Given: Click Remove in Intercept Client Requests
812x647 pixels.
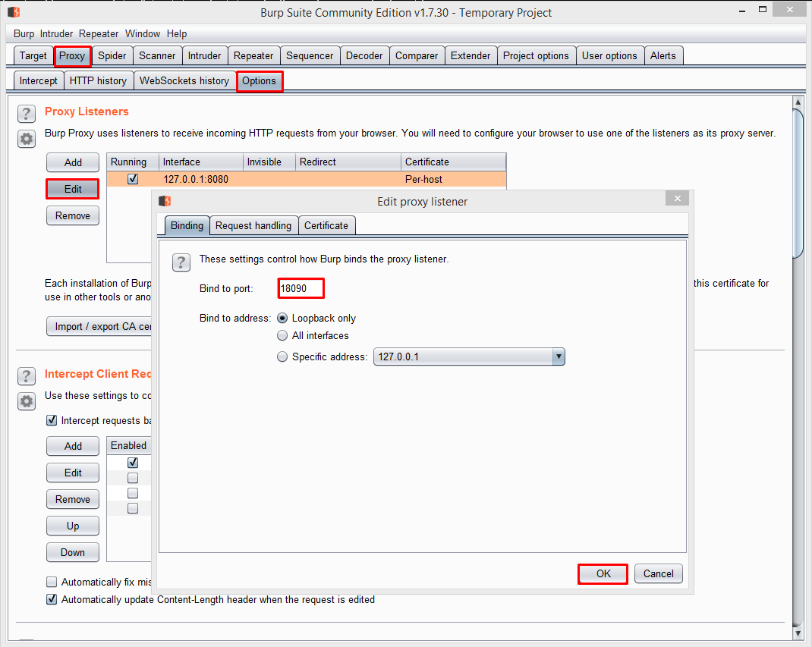Looking at the screenshot, I should [73, 499].
